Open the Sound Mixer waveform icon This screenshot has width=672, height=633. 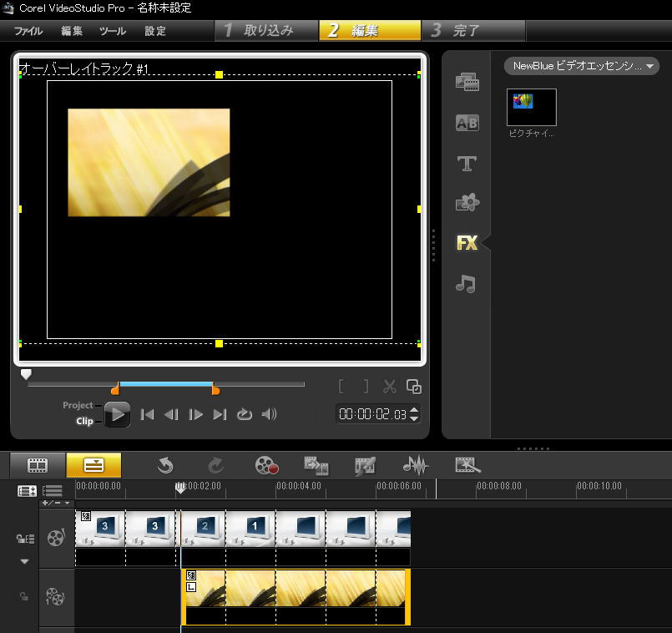pos(416,465)
